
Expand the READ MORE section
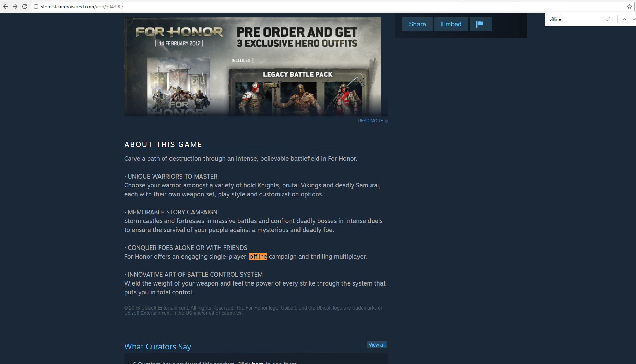[373, 121]
